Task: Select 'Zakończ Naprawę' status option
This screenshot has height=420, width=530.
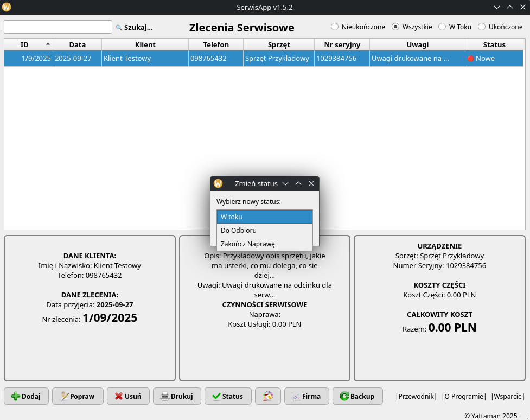Action: click(x=265, y=244)
